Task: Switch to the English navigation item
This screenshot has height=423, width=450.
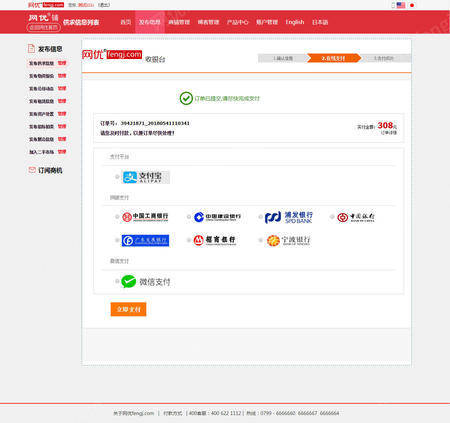Action: 295,22
